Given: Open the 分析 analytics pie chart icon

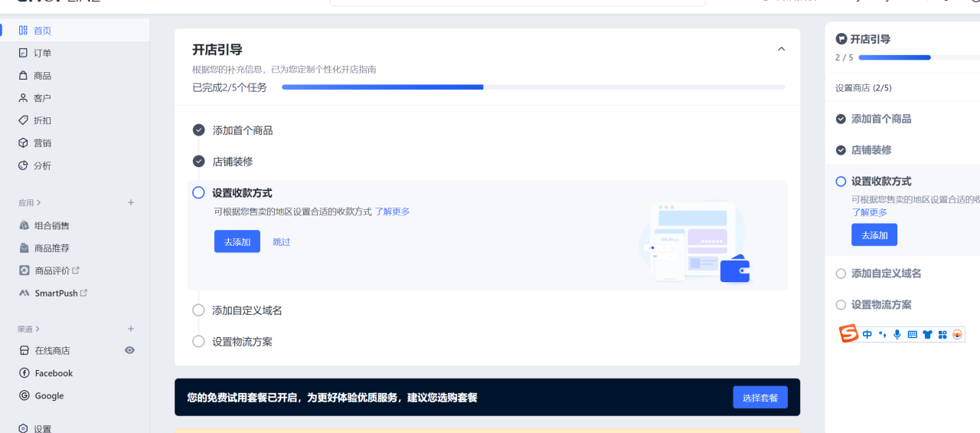Looking at the screenshot, I should click(x=23, y=166).
